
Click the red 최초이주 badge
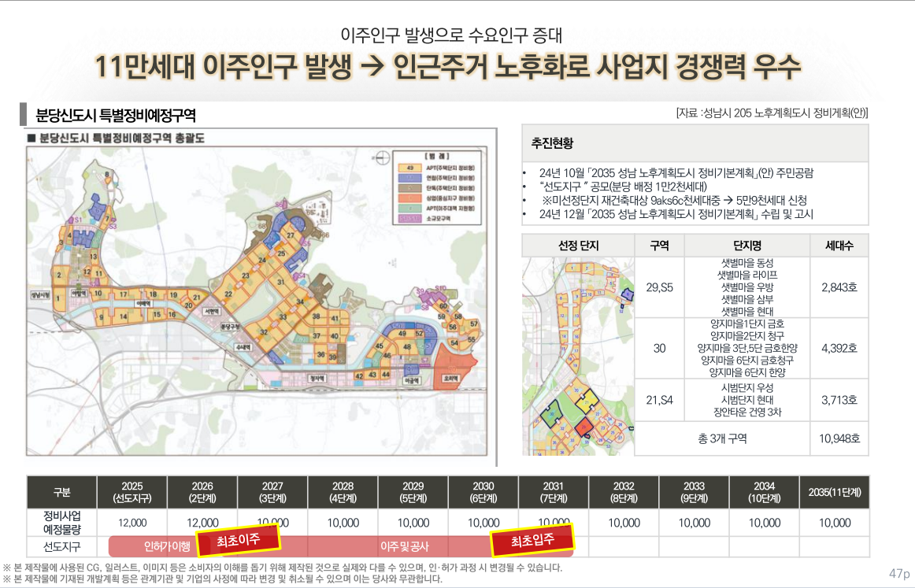(239, 540)
